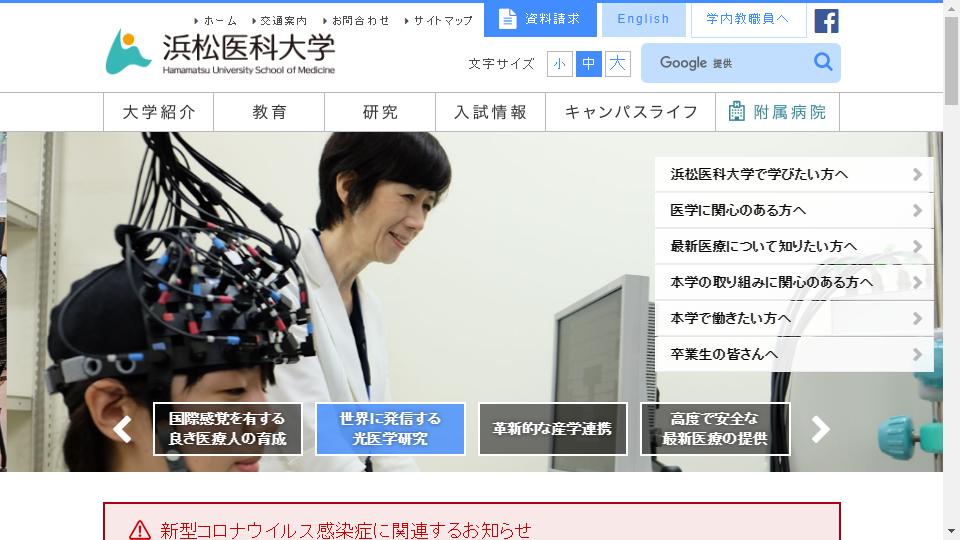The width and height of the screenshot is (960, 540).
Task: Switch the site to English
Action: [x=643, y=19]
